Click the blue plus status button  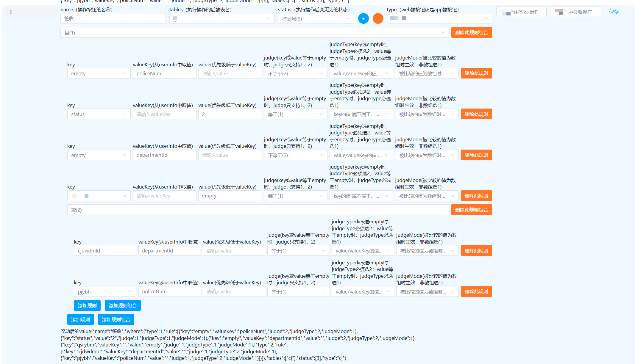pos(363,18)
